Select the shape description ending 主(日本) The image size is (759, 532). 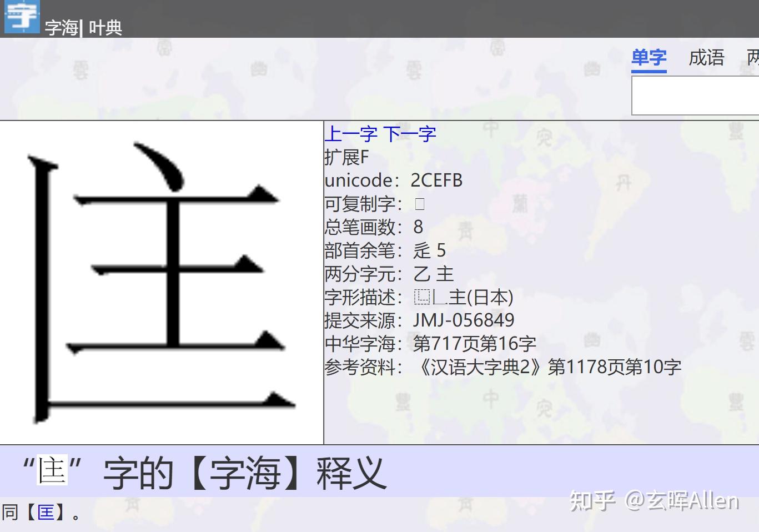click(464, 297)
